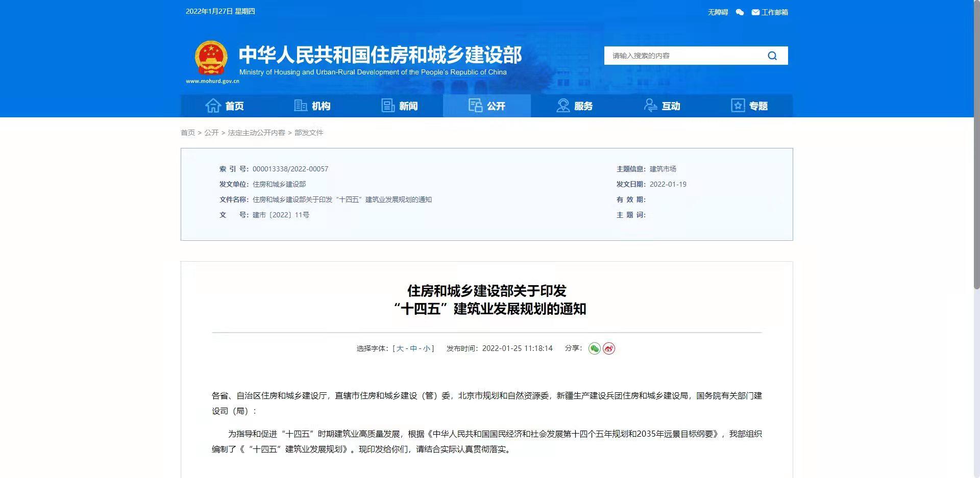
Task: Click the national emblem logo
Action: (211, 58)
